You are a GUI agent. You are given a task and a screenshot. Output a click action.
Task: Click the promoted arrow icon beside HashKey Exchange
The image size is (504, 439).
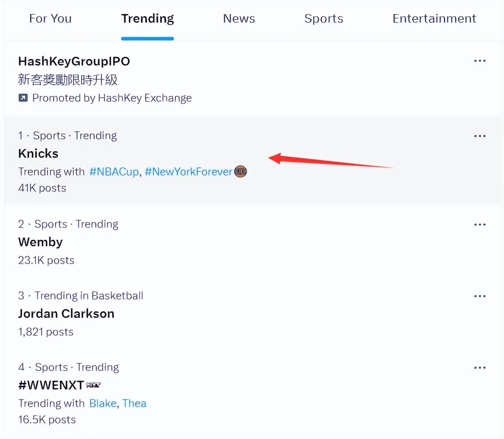[x=23, y=98]
